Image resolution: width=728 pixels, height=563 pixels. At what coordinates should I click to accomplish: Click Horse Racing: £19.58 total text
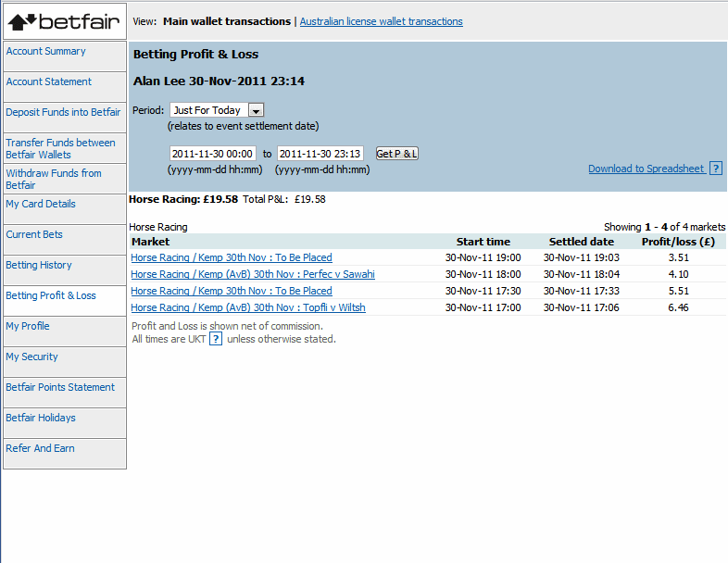pos(183,200)
